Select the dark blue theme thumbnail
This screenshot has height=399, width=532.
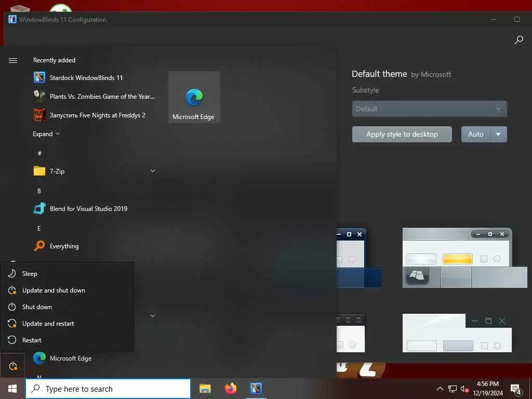click(x=360, y=258)
